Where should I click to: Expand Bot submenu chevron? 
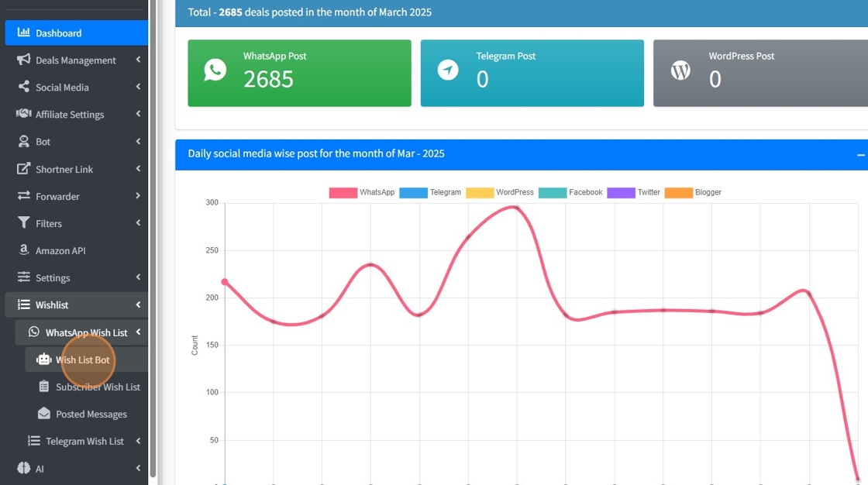tap(138, 141)
